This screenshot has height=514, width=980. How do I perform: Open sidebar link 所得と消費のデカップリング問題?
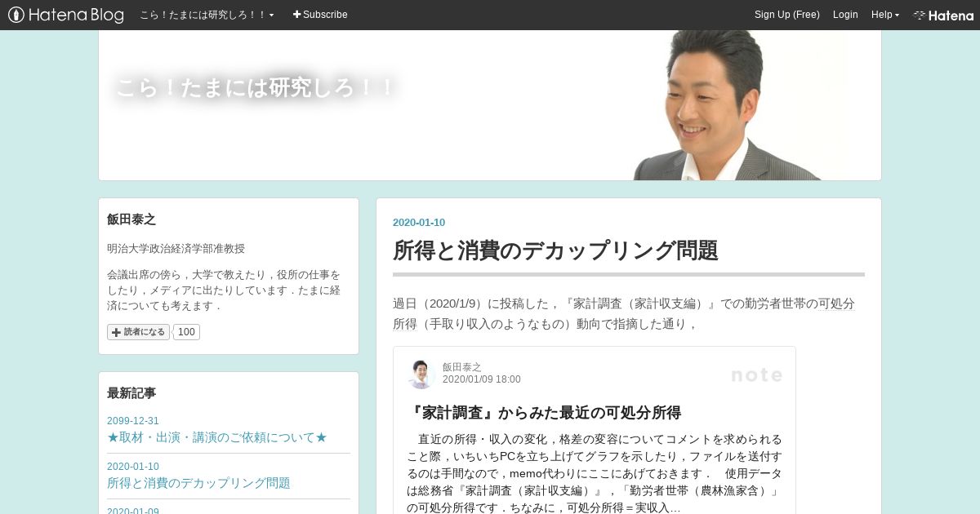[x=198, y=483]
